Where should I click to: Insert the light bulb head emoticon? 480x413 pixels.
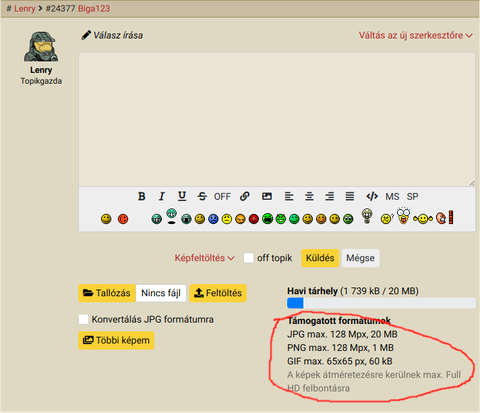(x=367, y=216)
